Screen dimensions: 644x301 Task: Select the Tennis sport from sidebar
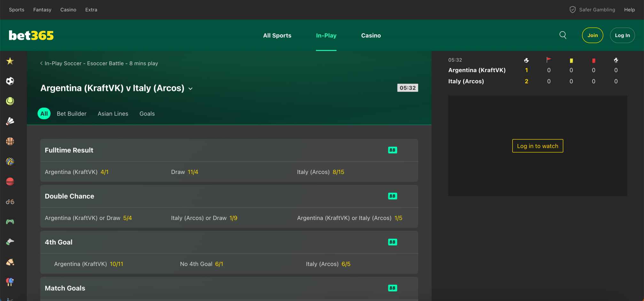[10, 101]
